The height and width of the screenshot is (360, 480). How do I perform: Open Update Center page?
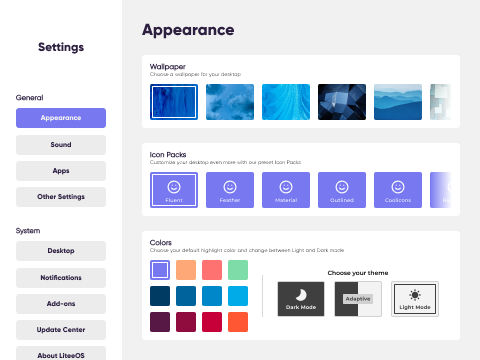tap(61, 330)
